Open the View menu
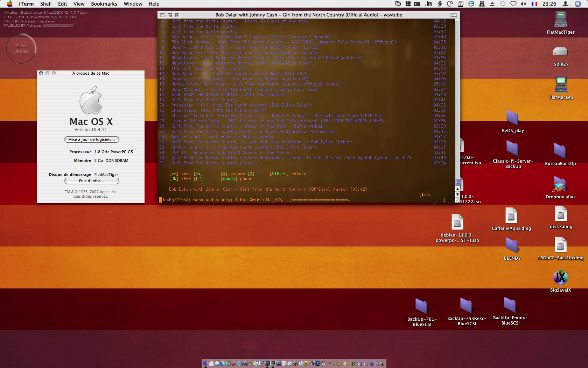Screen dimensions: 588x368 pyautogui.click(x=79, y=4)
